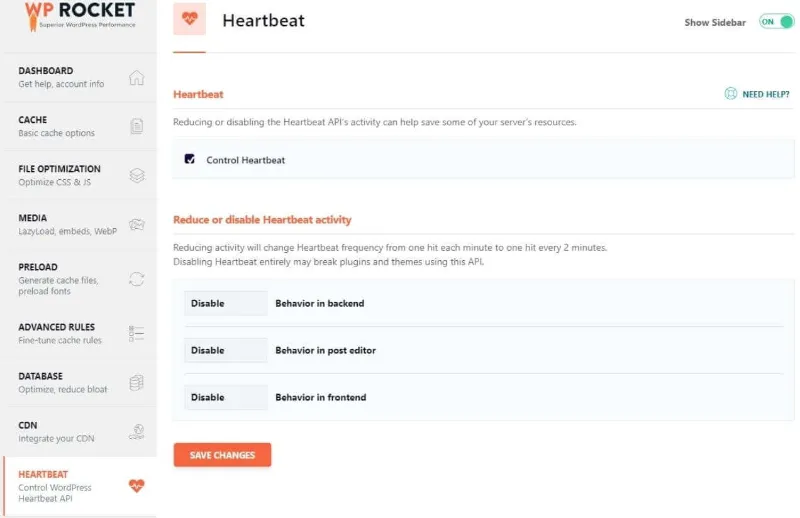
Task: Click the Dashboard house icon
Action: click(137, 78)
